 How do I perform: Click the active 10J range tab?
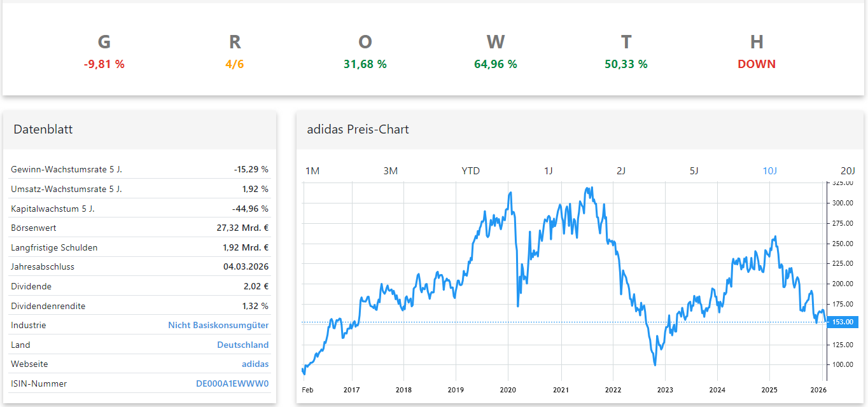point(769,170)
